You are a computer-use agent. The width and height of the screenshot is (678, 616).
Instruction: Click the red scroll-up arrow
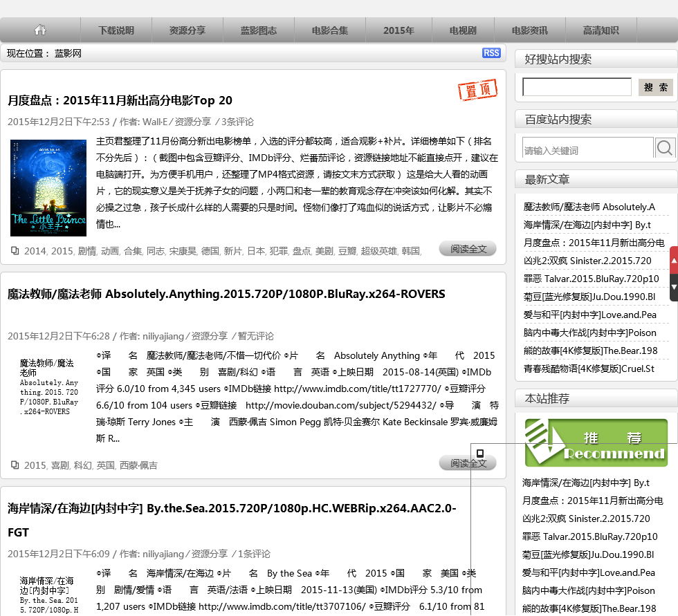[674, 260]
